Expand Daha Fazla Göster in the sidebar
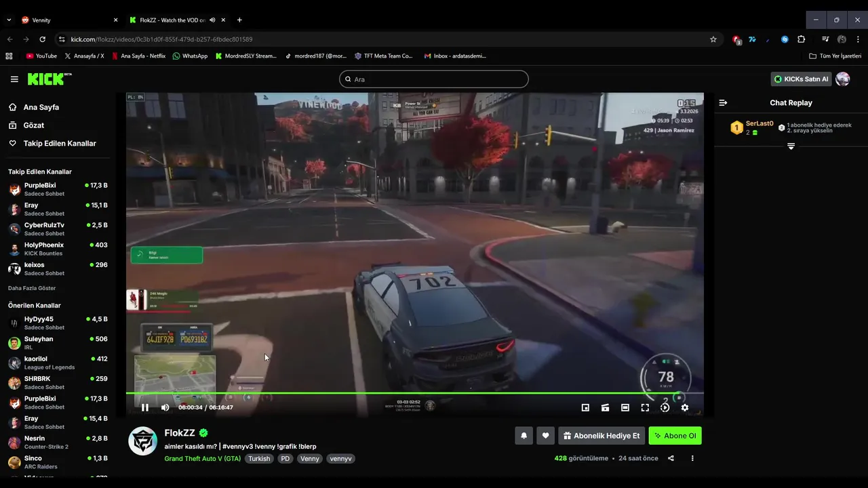The height and width of the screenshot is (488, 868). tap(32, 288)
